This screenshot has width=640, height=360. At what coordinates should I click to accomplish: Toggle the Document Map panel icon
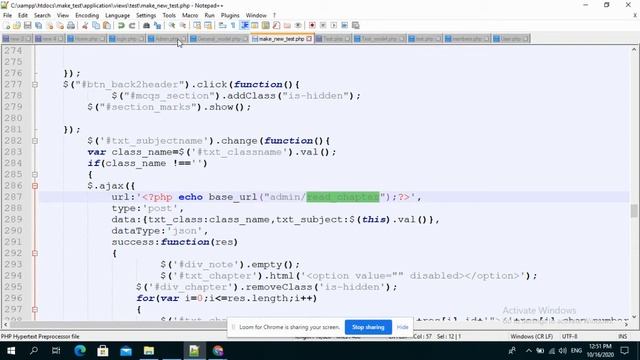click(266, 25)
